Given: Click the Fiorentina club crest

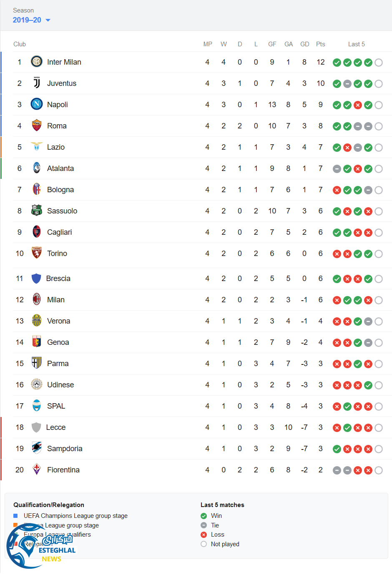Looking at the screenshot, I should click(37, 470).
